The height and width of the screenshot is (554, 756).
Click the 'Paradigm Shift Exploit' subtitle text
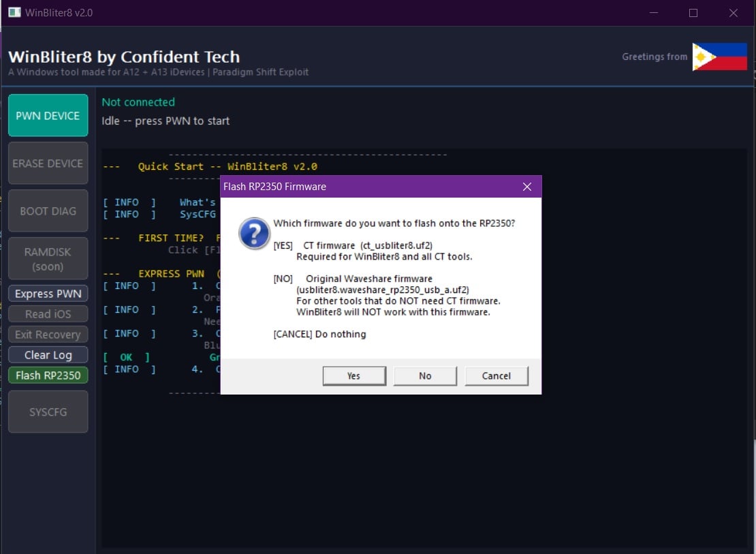pos(260,72)
